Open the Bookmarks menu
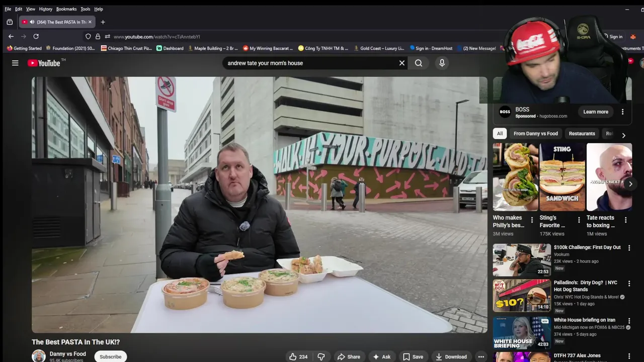The image size is (644, 362). coord(66,9)
